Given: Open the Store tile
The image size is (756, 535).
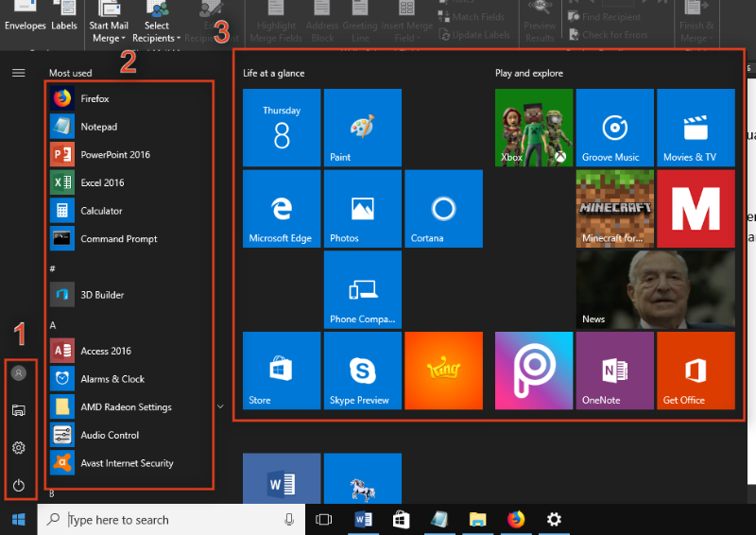Looking at the screenshot, I should (x=282, y=371).
